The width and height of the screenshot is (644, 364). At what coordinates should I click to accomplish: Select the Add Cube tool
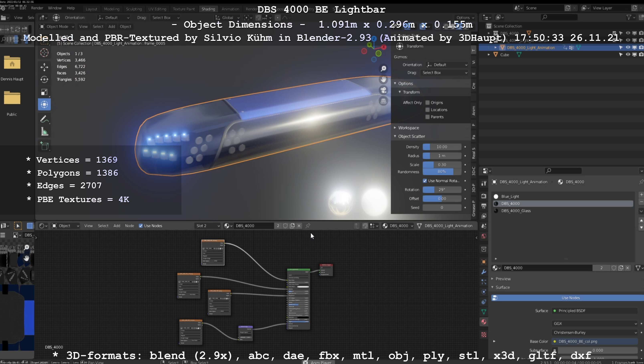[44, 146]
